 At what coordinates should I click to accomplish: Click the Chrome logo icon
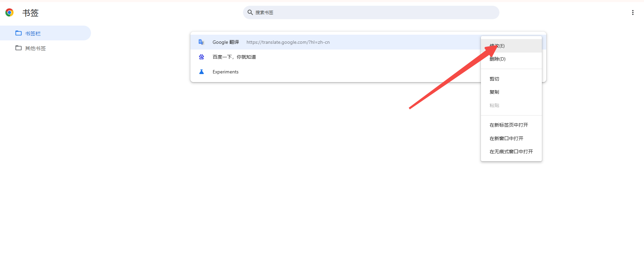coord(9,12)
